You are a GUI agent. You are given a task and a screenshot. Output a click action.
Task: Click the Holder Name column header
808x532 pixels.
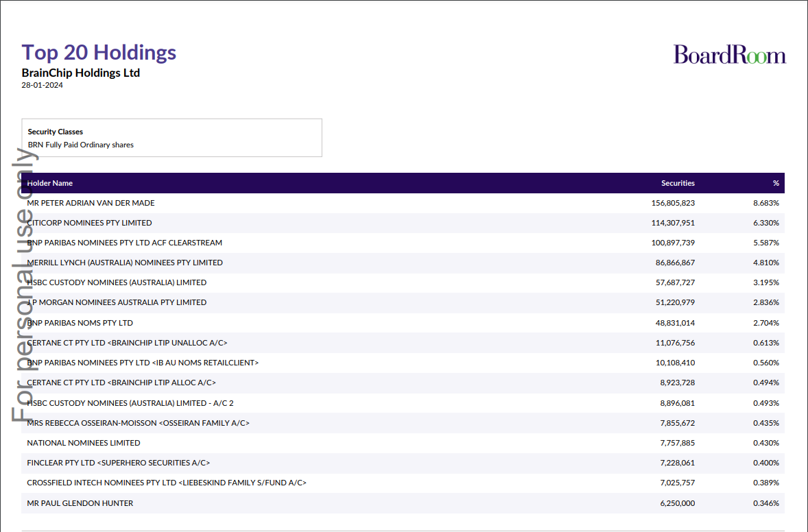coord(51,183)
